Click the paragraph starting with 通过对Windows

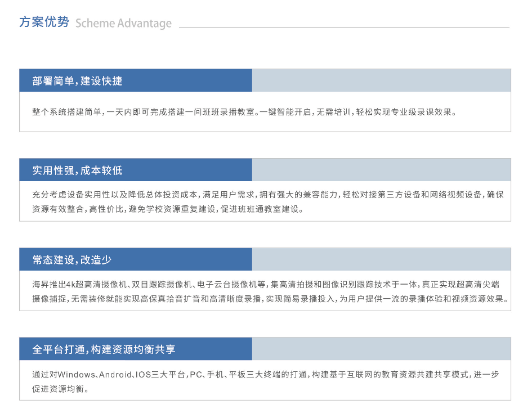[x=265, y=381]
